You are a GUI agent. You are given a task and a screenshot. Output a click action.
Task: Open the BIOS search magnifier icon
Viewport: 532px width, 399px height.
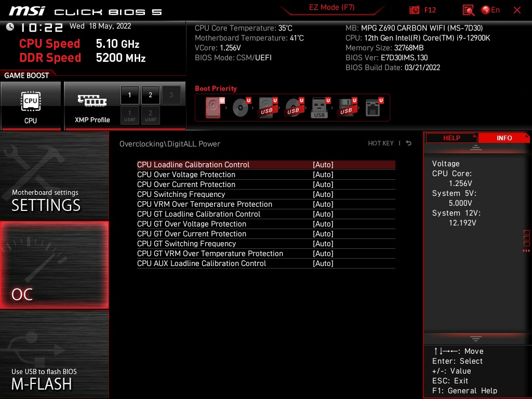[468, 10]
